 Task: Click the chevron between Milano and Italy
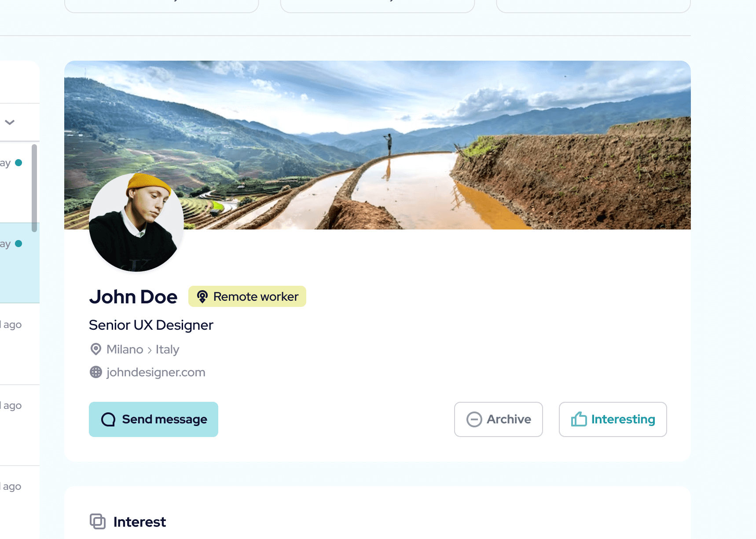150,350
